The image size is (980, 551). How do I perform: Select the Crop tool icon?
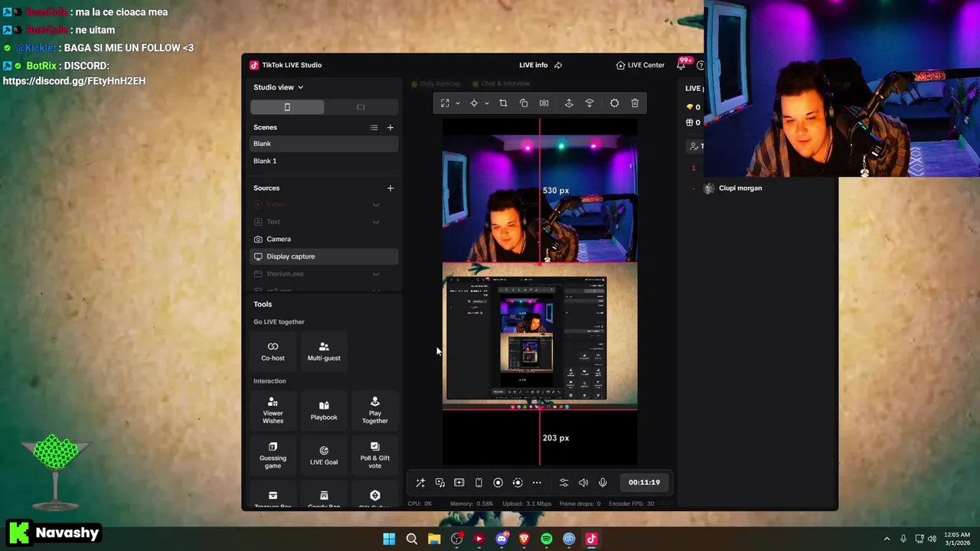tap(503, 103)
